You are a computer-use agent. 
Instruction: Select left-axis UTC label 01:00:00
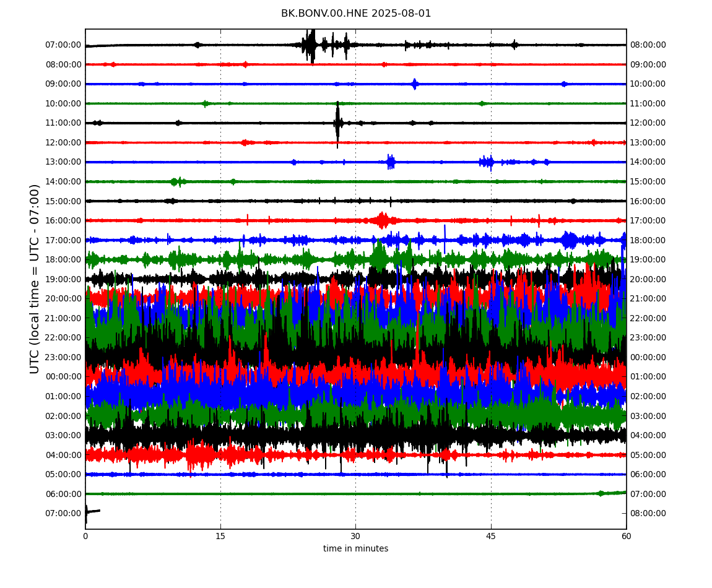(64, 396)
